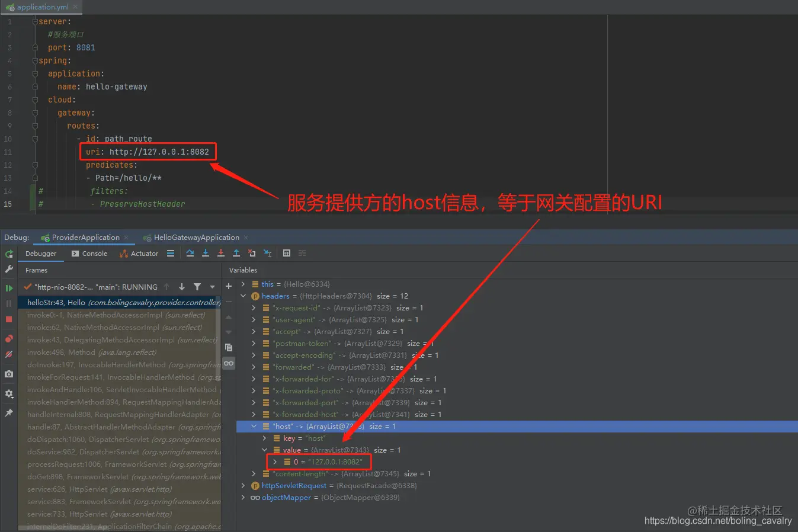The image size is (798, 532).
Task: Collapse the "host" header entry
Action: 254,427
